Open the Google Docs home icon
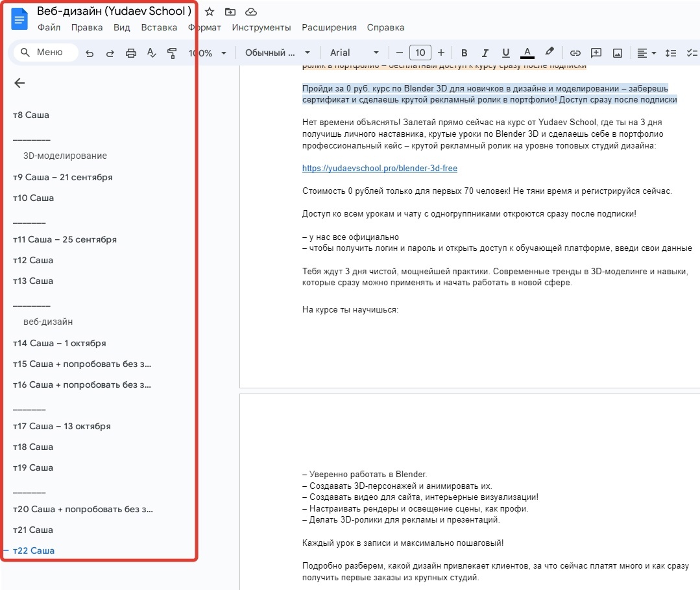The image size is (700, 590). pyautogui.click(x=19, y=19)
